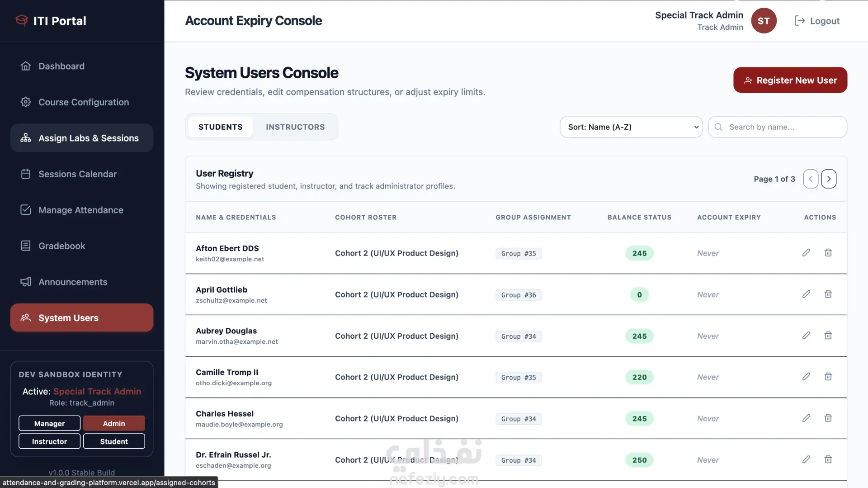The width and height of the screenshot is (868, 488).
Task: Edit Charles Hessel's record
Action: [806, 418]
